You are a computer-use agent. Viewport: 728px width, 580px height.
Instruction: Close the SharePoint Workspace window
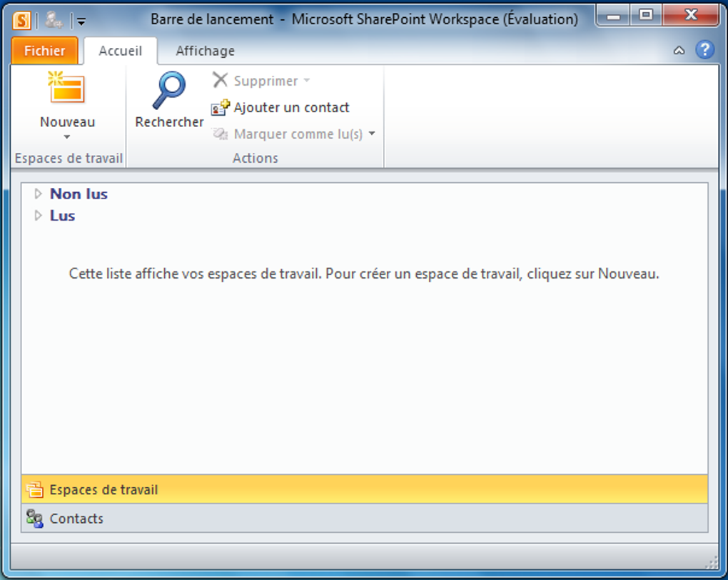pyautogui.click(x=691, y=15)
